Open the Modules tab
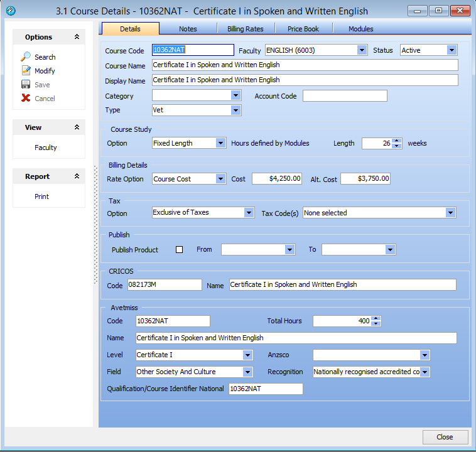Viewport: 476px width, 452px height. click(360, 29)
